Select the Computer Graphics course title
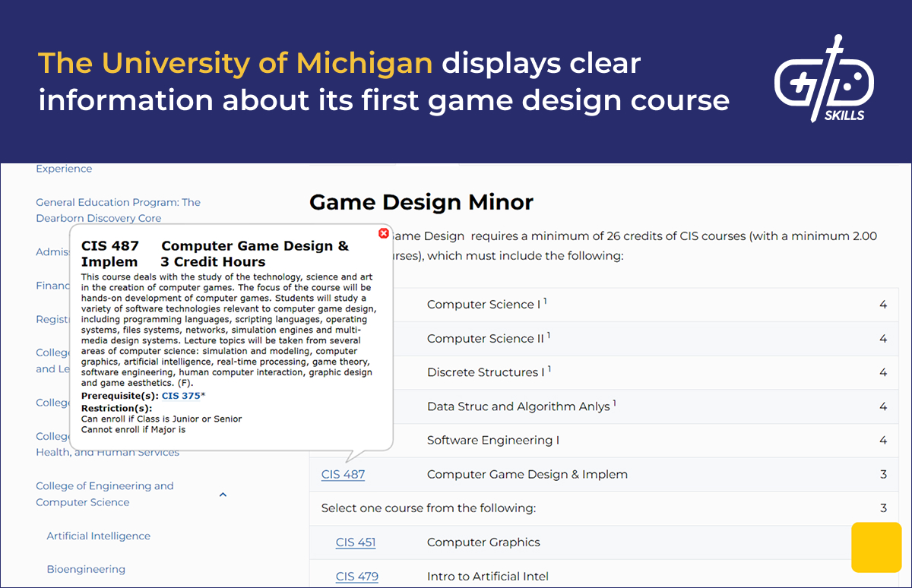This screenshot has height=588, width=912. 483,542
